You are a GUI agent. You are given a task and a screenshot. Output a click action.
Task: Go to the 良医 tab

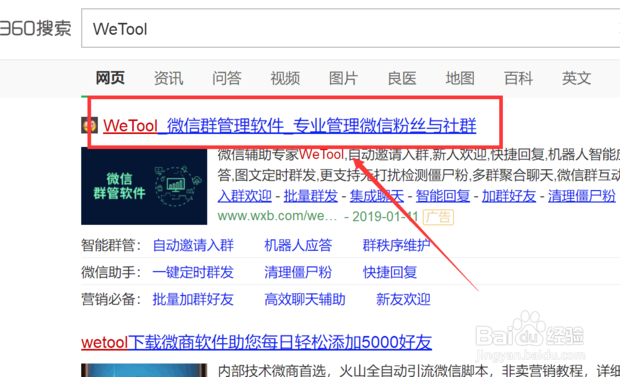click(402, 78)
